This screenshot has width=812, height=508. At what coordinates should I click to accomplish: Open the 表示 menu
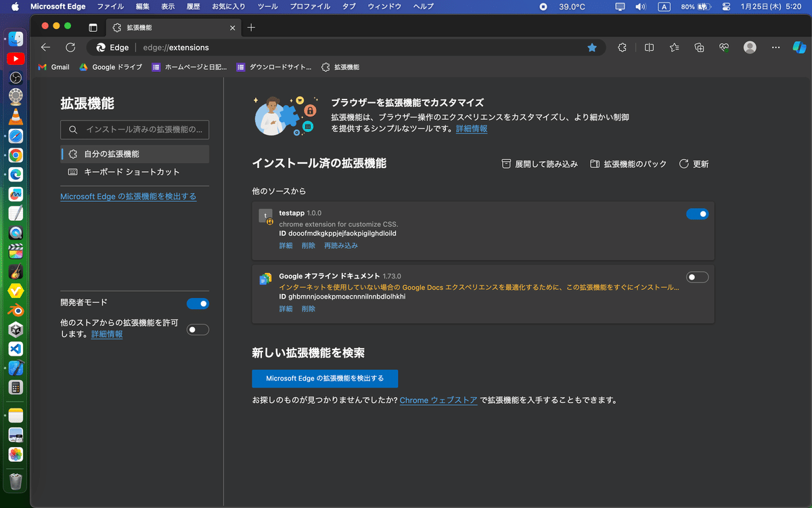[168, 7]
